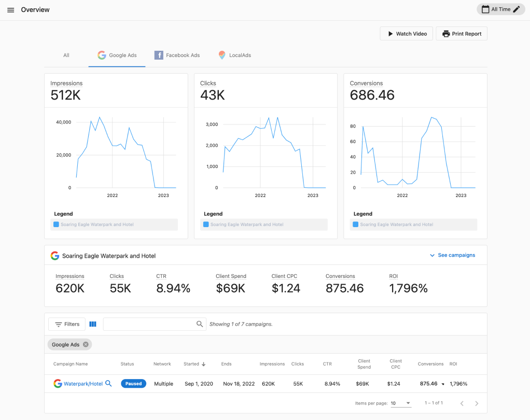Switch to the All tab
The width and height of the screenshot is (530, 420).
tap(66, 55)
